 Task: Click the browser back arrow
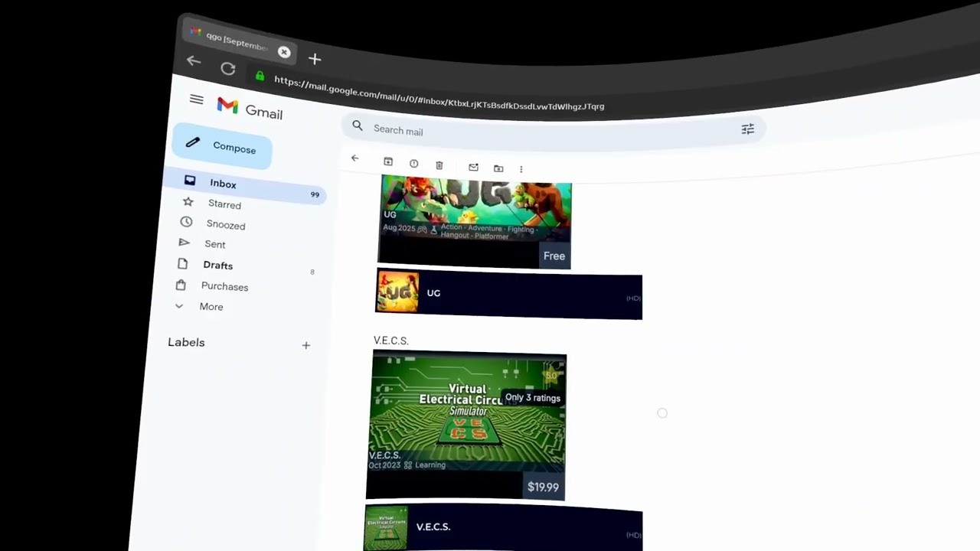coord(193,61)
